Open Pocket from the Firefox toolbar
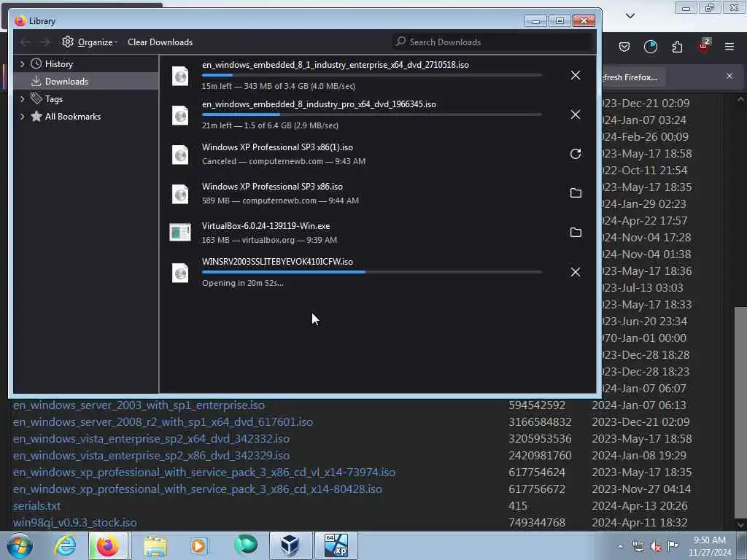 [624, 47]
